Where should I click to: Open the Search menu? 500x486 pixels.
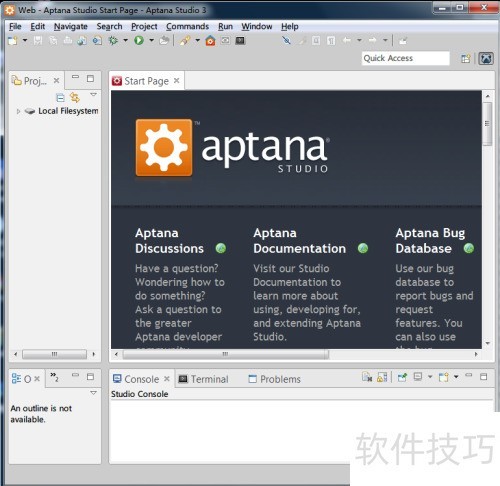tap(109, 26)
